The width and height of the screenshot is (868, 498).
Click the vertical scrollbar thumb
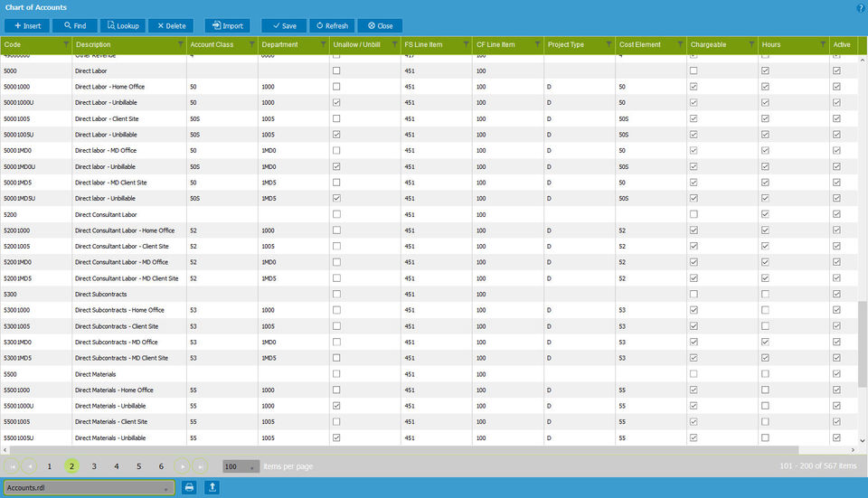click(862, 344)
